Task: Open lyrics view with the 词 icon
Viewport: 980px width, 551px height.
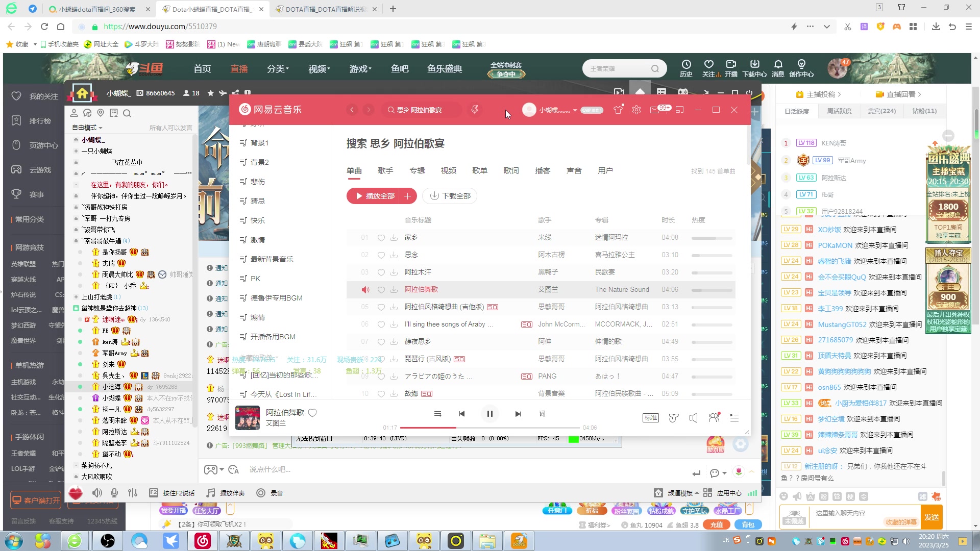Action: pyautogui.click(x=542, y=414)
